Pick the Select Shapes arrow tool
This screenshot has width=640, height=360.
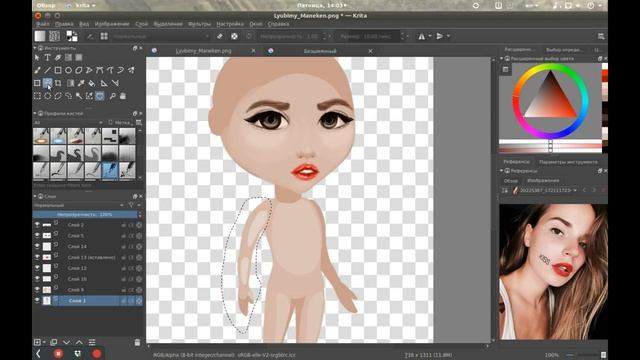point(37,58)
